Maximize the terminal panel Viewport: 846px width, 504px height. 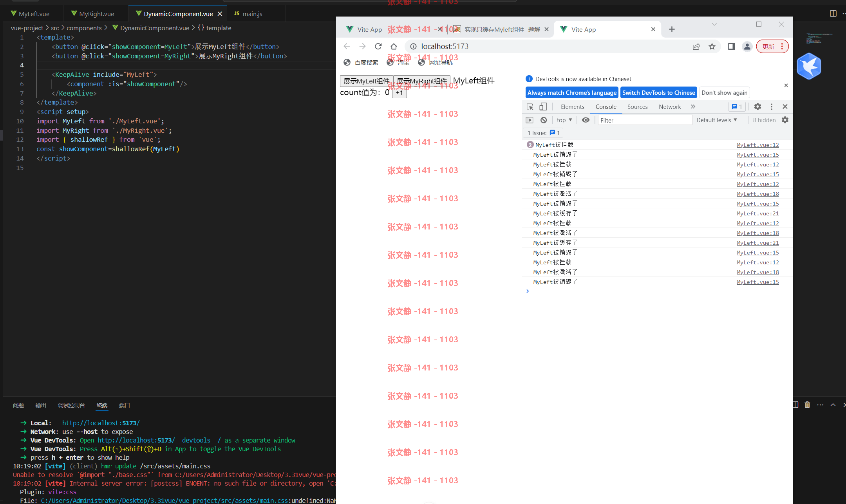click(x=833, y=405)
